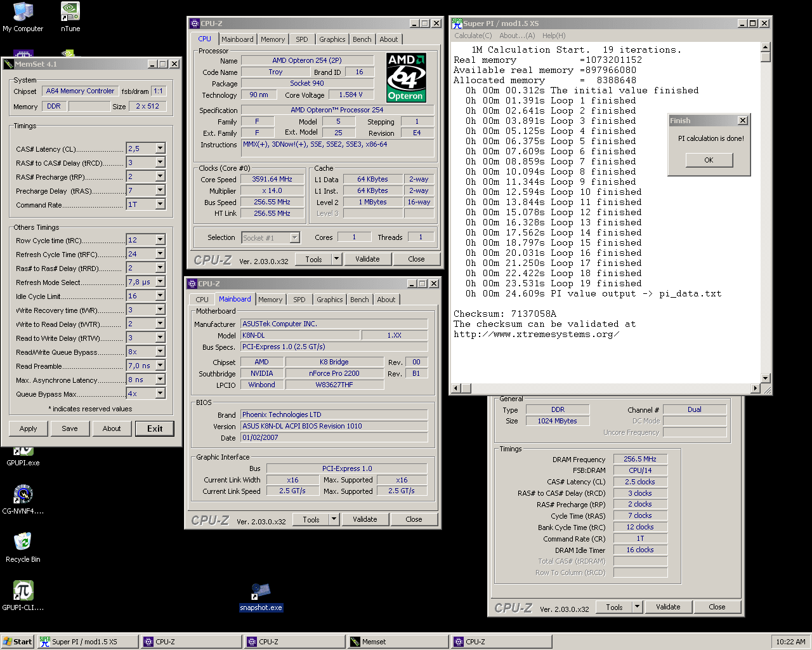Viewport: 812px width, 650px height.
Task: Open the Recycle Bin icon
Action: (x=23, y=548)
